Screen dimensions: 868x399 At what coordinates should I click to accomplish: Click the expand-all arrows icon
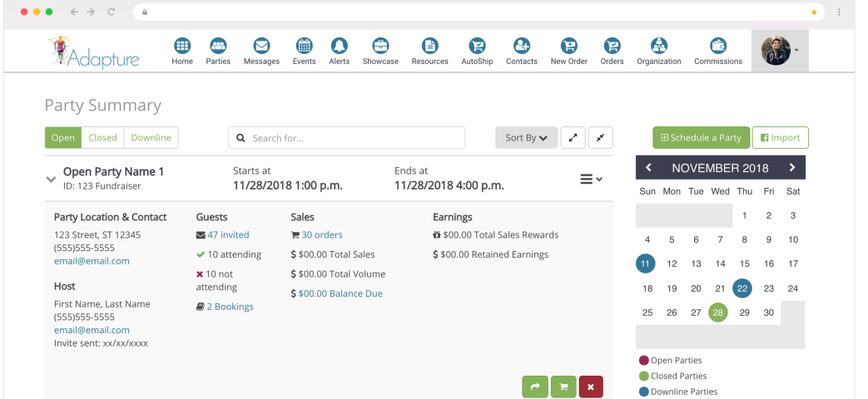click(573, 138)
